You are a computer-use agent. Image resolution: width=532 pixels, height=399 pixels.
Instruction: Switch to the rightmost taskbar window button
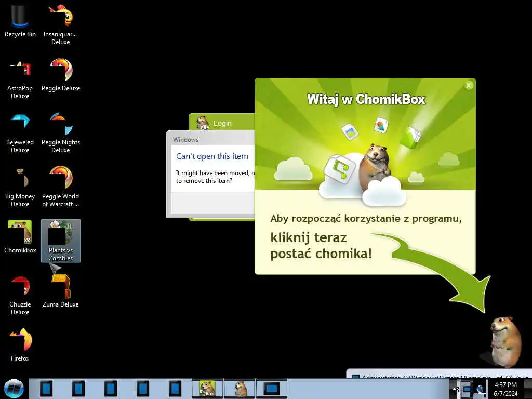point(271,389)
